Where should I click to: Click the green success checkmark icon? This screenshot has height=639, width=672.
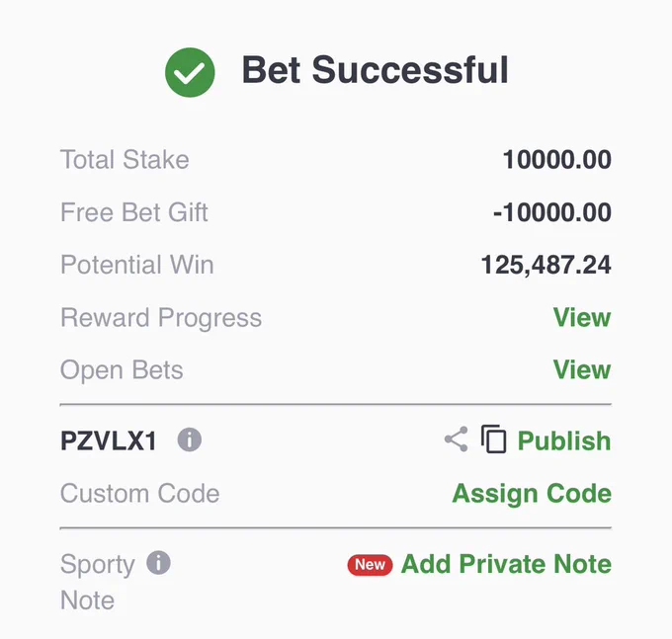point(190,72)
